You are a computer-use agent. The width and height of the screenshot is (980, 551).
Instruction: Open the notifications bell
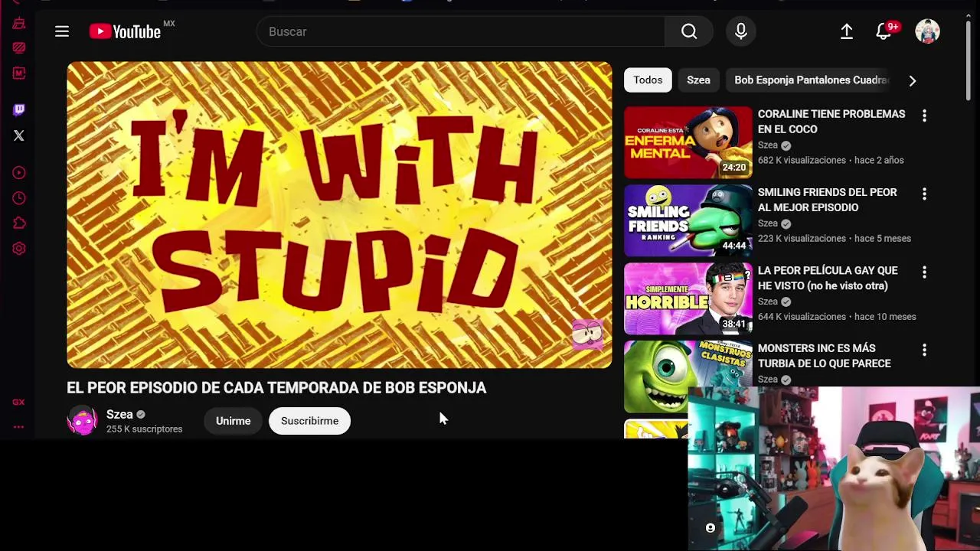[x=884, y=31]
